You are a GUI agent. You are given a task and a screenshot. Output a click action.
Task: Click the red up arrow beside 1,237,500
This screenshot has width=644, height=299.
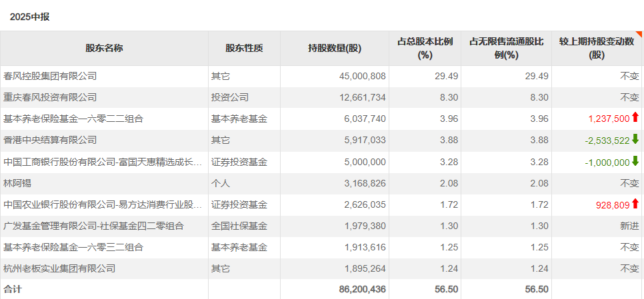tap(635, 118)
